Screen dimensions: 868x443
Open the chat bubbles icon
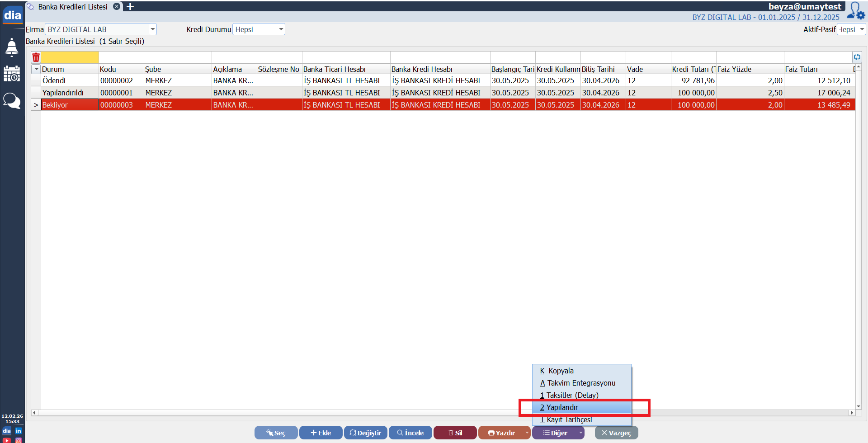[12, 100]
